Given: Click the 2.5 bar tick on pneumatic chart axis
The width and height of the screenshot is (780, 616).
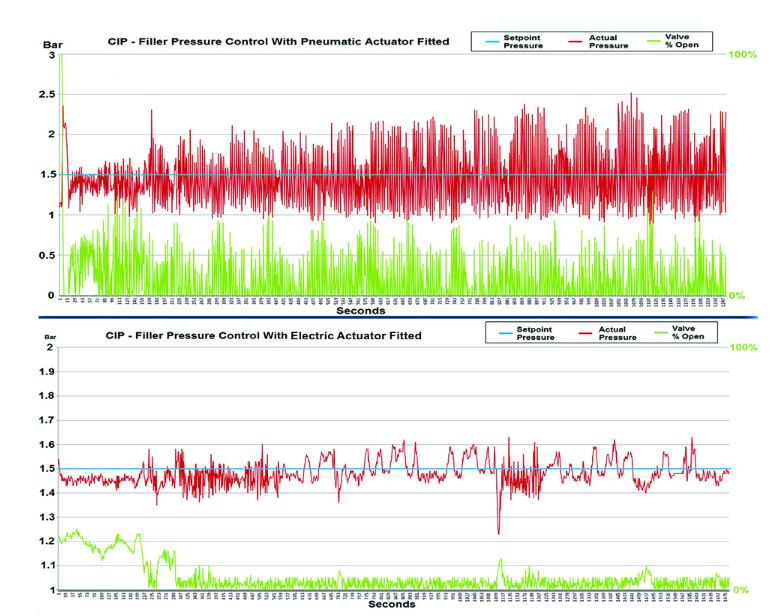Looking at the screenshot, I should pyautogui.click(x=47, y=94).
